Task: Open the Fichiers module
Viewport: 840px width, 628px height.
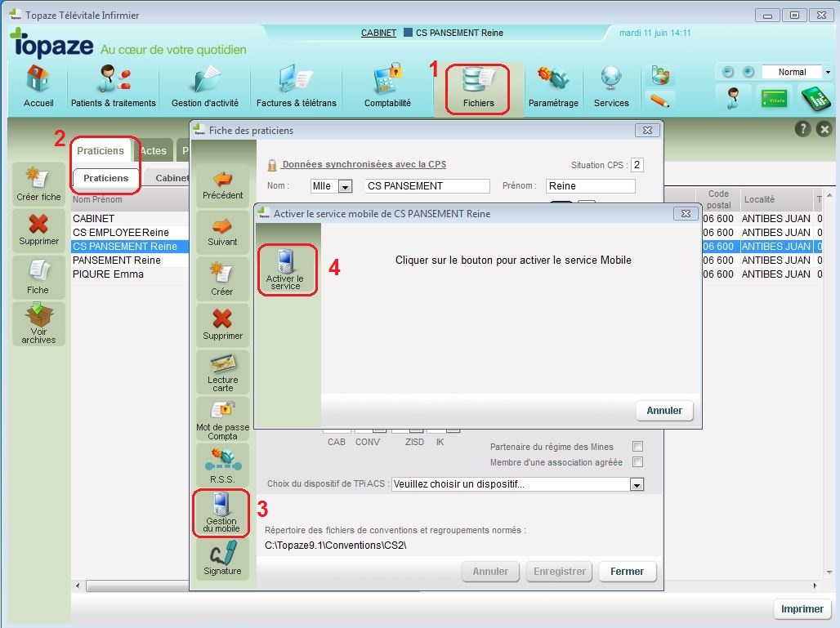Action: click(x=478, y=88)
